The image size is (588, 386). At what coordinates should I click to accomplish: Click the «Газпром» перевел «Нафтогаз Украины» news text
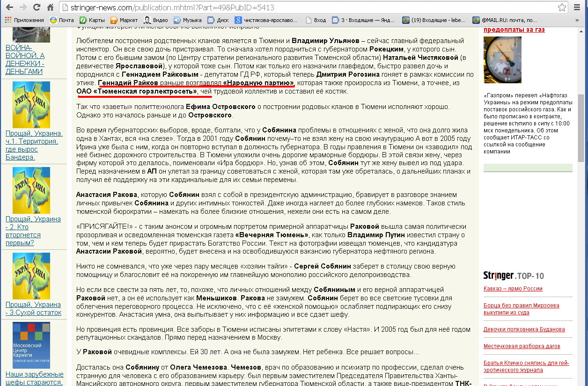(x=528, y=124)
